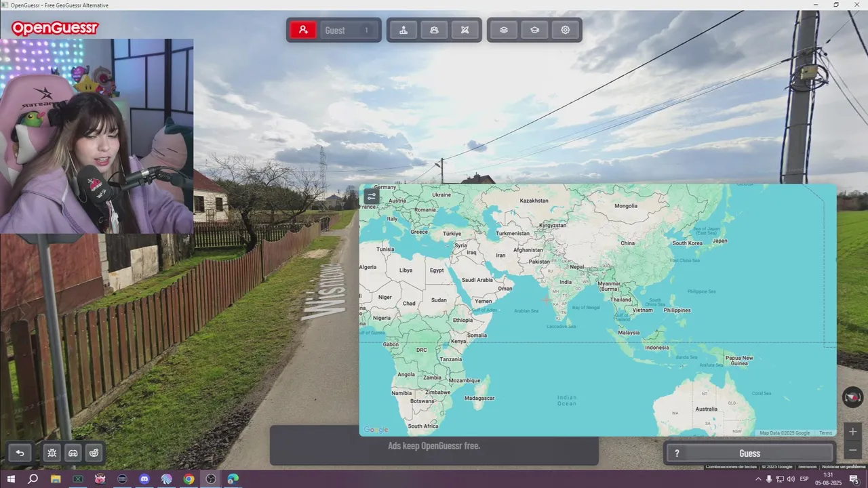Zoom out with the minus button
The height and width of the screenshot is (488, 868).
(853, 450)
